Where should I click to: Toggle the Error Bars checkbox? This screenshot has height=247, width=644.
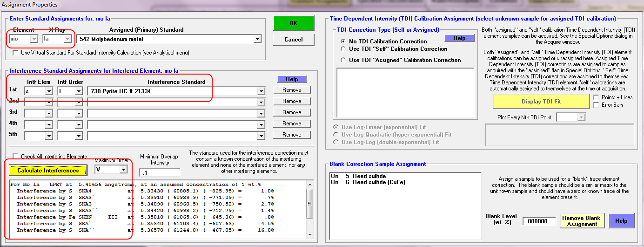point(597,105)
